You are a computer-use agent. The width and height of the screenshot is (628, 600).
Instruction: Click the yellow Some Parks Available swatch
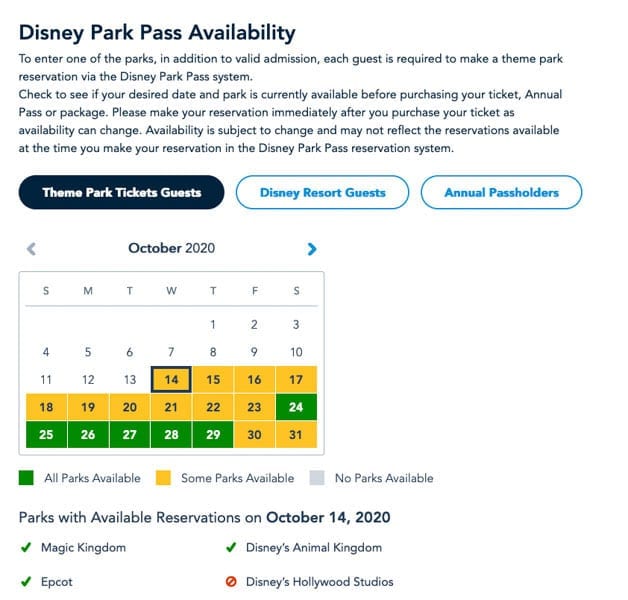point(164,478)
